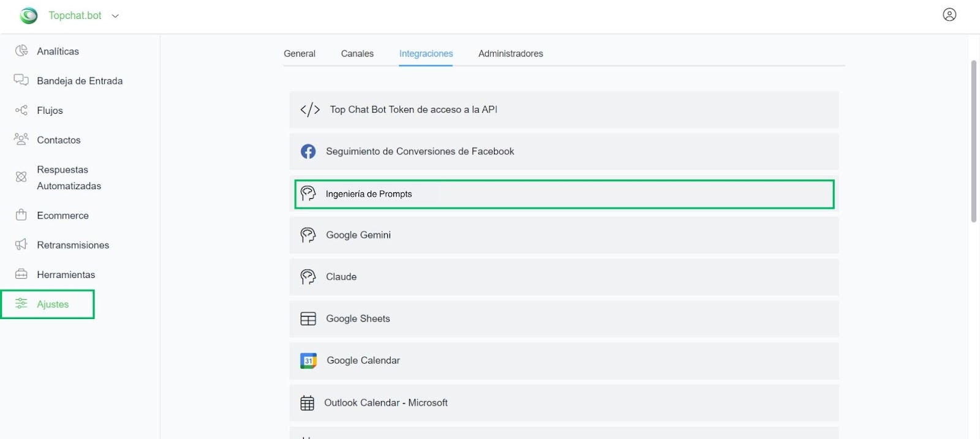Expand the Google Calendar integration
This screenshot has height=439, width=980.
click(x=564, y=361)
